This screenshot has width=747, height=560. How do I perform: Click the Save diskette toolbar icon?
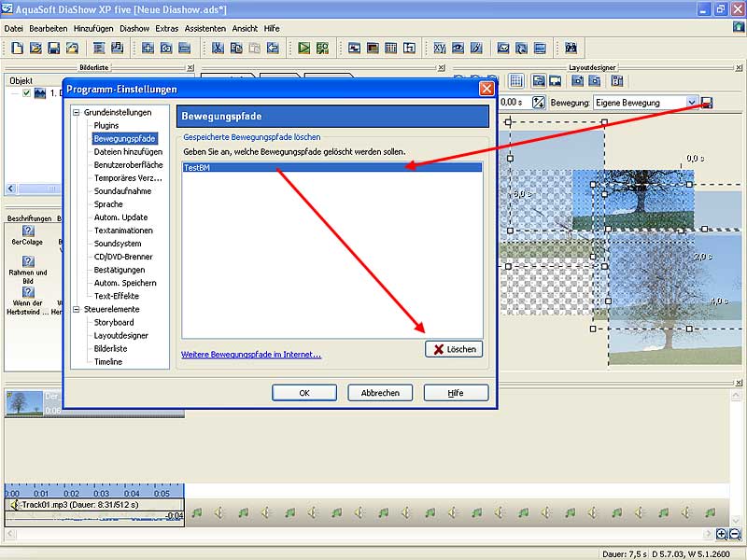pyautogui.click(x=53, y=48)
